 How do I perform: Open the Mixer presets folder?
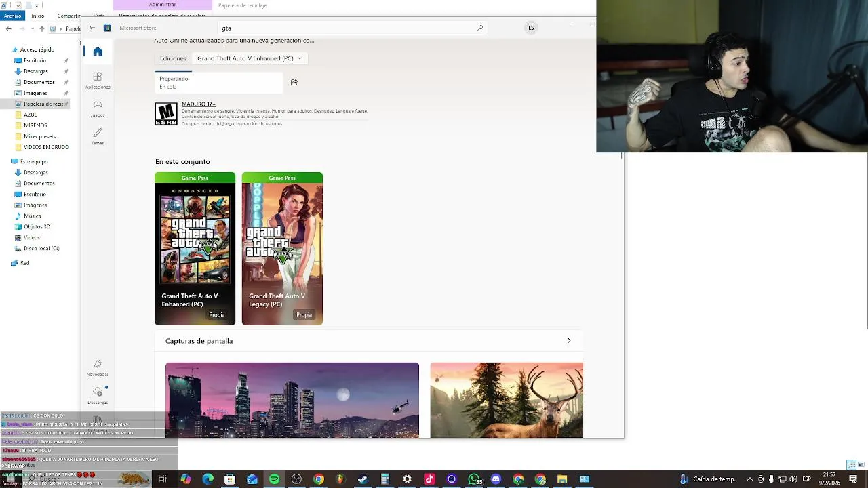coord(39,136)
